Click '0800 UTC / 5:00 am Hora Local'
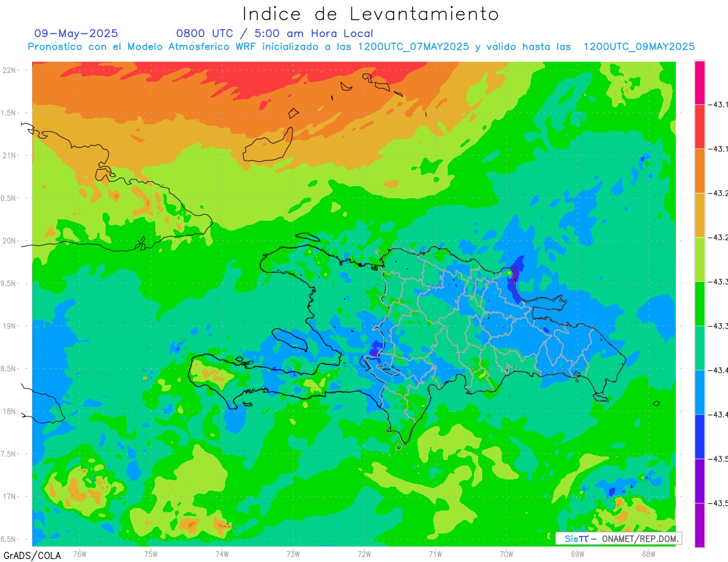728x562 pixels. 274,33
